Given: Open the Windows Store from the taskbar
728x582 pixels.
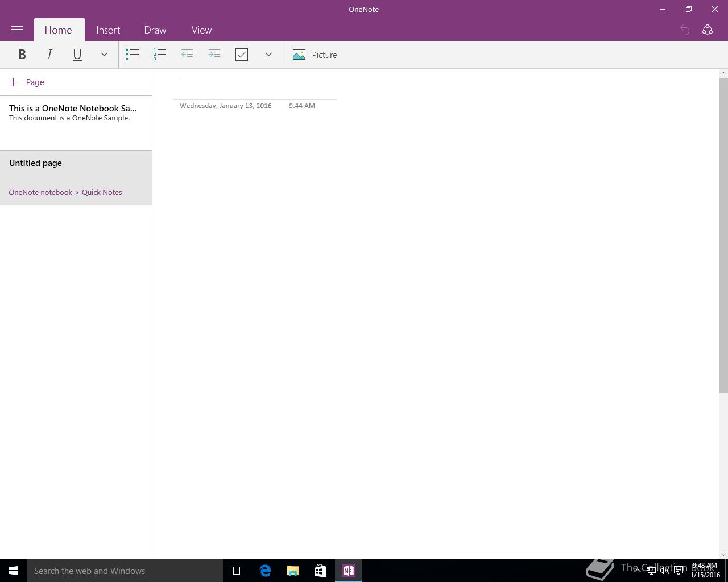Looking at the screenshot, I should [x=320, y=571].
